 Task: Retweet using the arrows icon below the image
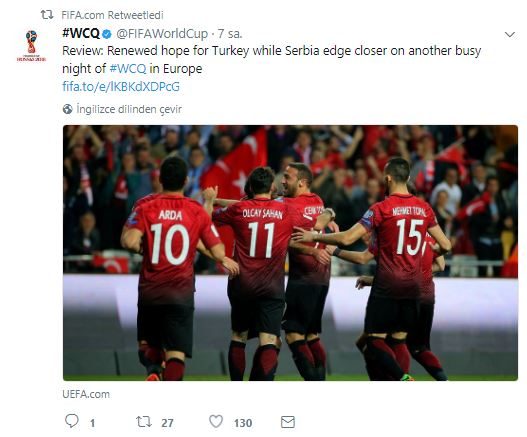click(144, 422)
